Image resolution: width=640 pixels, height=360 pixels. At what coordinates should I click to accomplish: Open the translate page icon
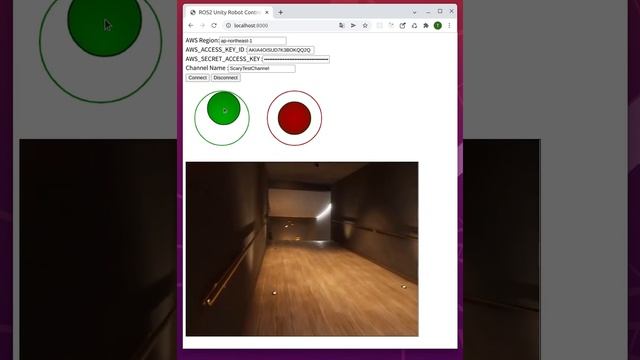[342, 25]
